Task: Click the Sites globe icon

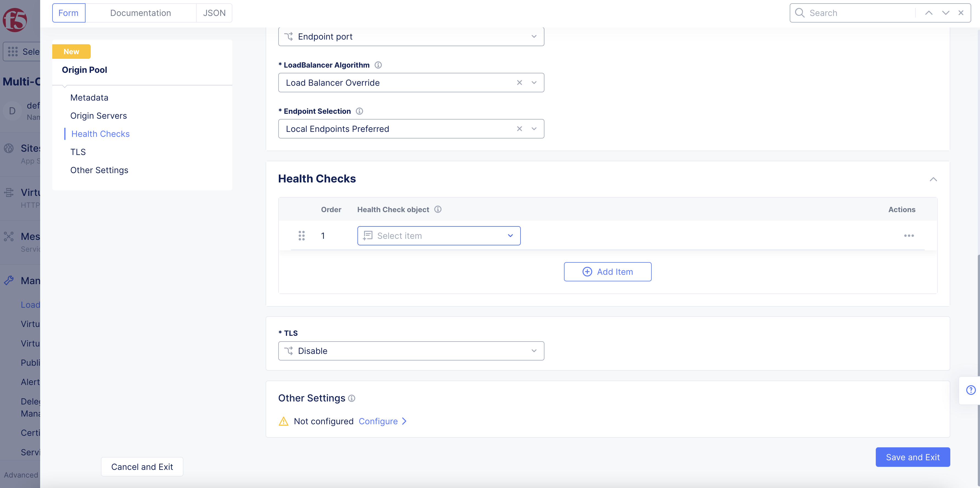Action: pyautogui.click(x=9, y=148)
